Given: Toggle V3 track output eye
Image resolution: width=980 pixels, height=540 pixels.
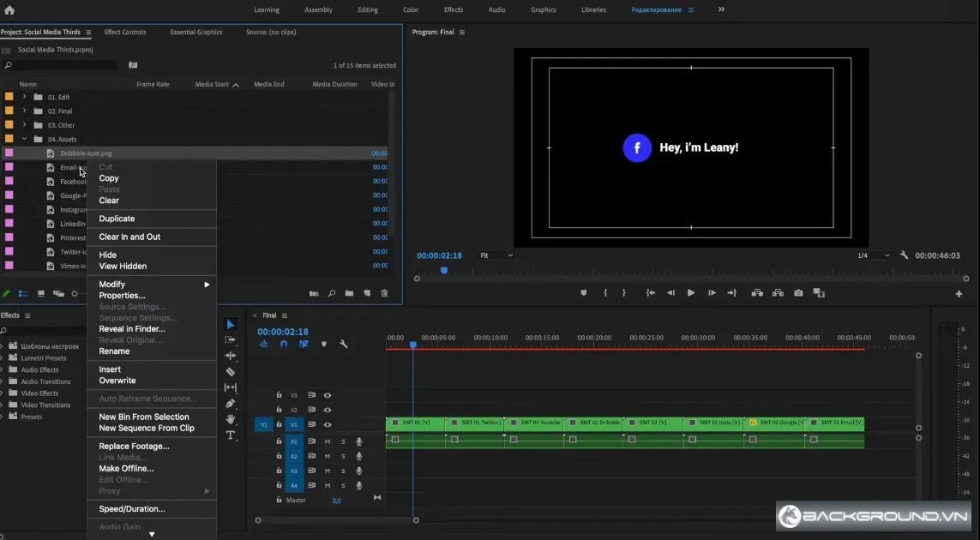Looking at the screenshot, I should (327, 395).
